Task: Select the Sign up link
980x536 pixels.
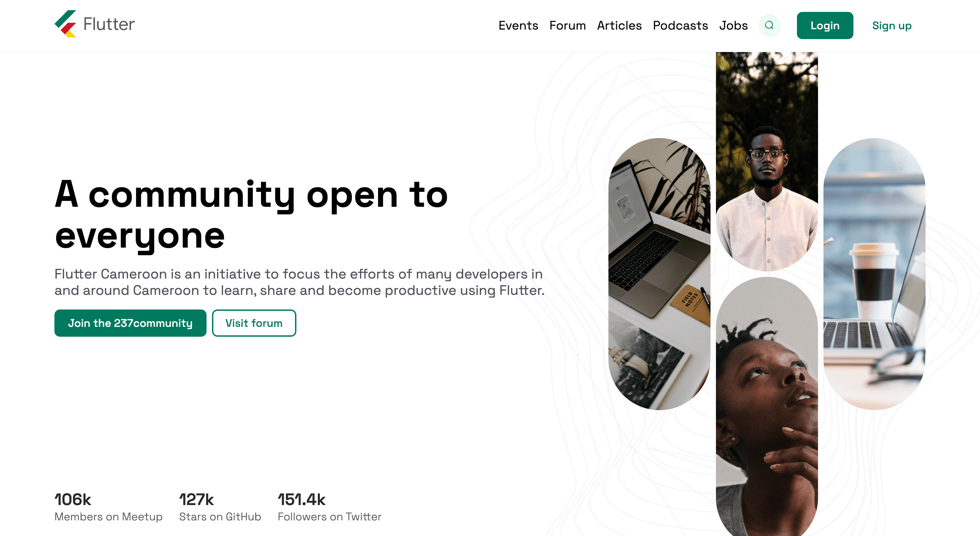Action: pyautogui.click(x=892, y=26)
